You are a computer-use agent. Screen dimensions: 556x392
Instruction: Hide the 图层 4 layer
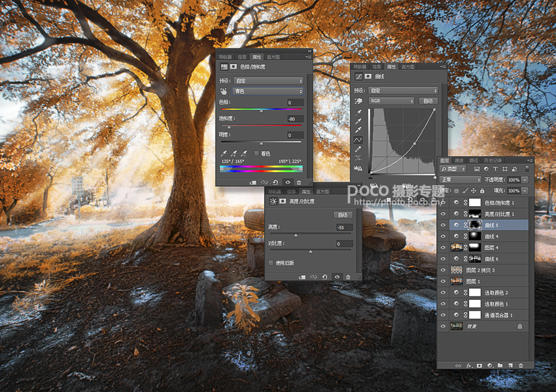[x=443, y=247]
